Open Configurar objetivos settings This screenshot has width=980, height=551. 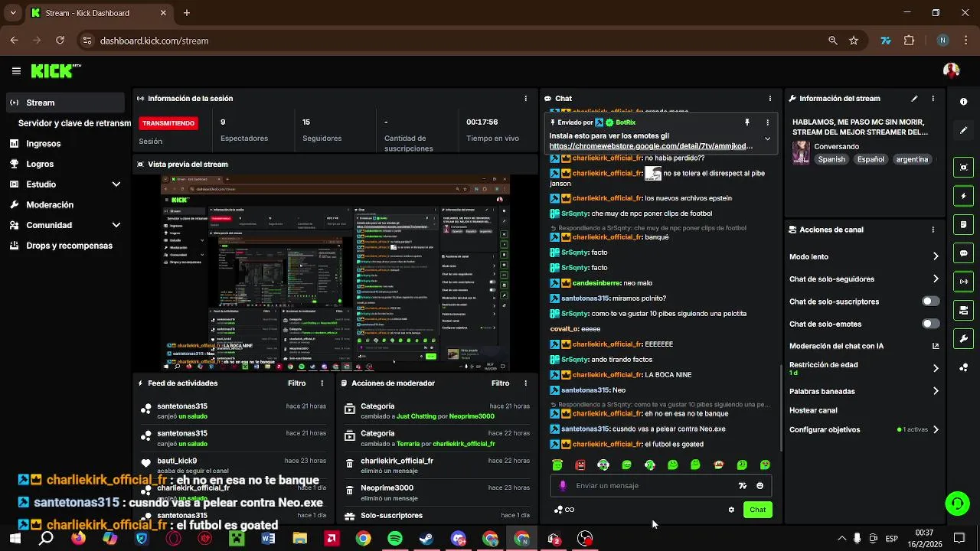[864, 429]
